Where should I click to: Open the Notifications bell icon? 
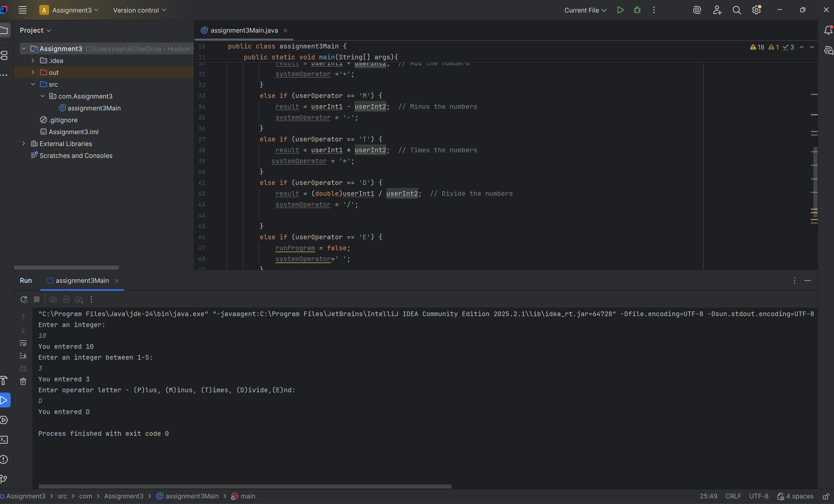click(x=828, y=30)
